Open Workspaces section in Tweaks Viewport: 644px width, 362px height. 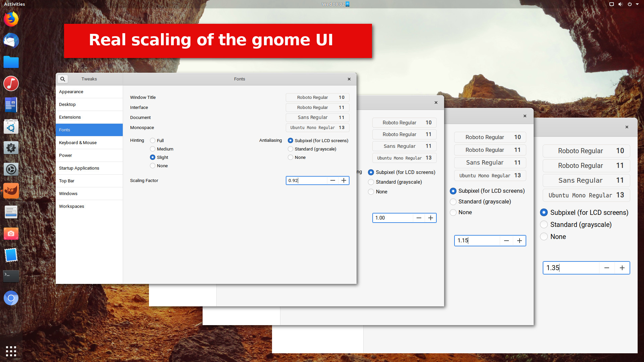[x=89, y=206]
